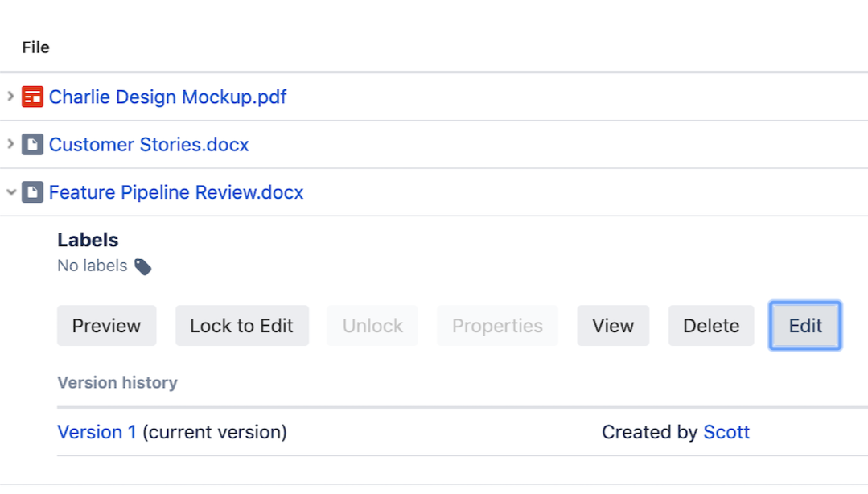Click the greyed-out Properties button
Image resolution: width=868 pixels, height=494 pixels.
(x=497, y=326)
